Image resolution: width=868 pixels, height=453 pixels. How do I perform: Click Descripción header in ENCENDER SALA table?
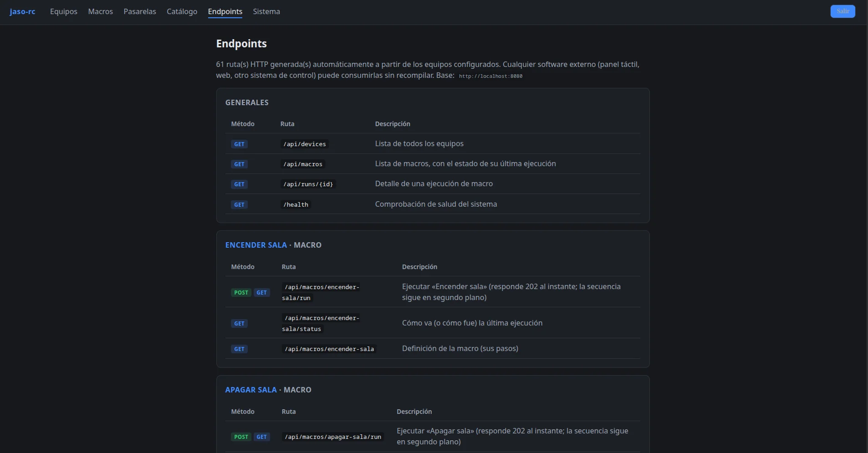click(x=419, y=267)
